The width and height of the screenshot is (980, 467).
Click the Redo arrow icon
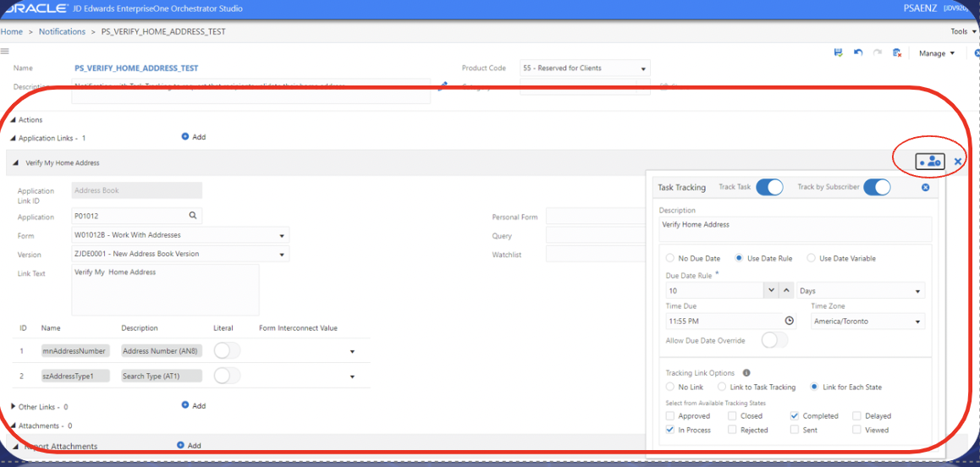[x=878, y=53]
